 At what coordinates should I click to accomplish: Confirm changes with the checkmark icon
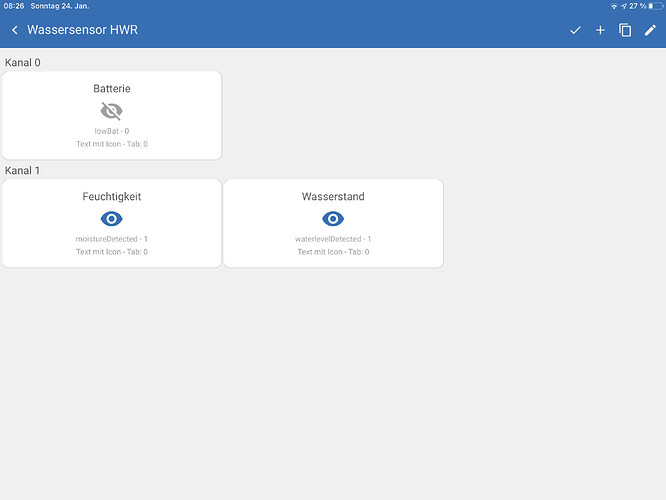tap(575, 30)
